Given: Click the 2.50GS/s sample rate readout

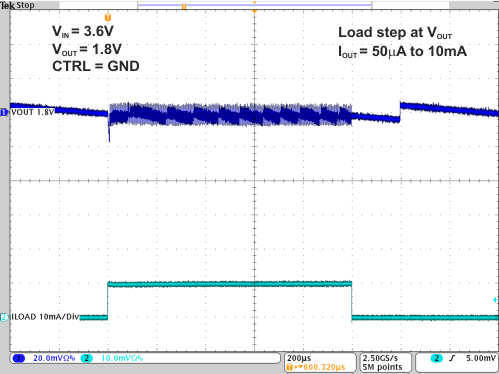Looking at the screenshot, I should [x=380, y=358].
